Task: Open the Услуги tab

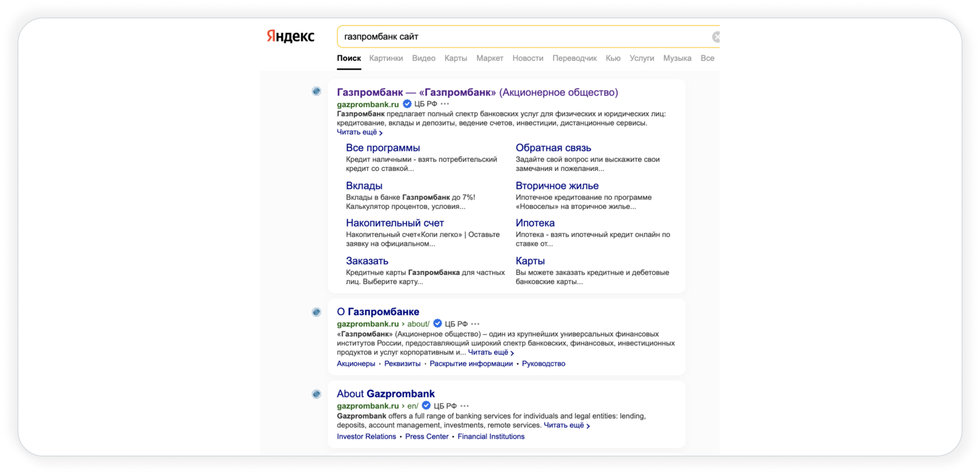Action: coord(642,58)
